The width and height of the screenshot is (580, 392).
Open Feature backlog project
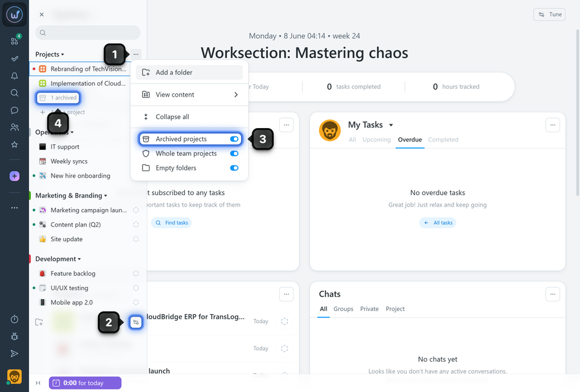pos(73,274)
